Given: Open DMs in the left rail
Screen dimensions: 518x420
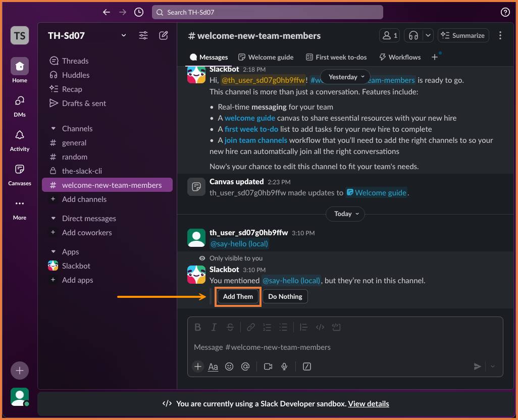Looking at the screenshot, I should click(20, 106).
